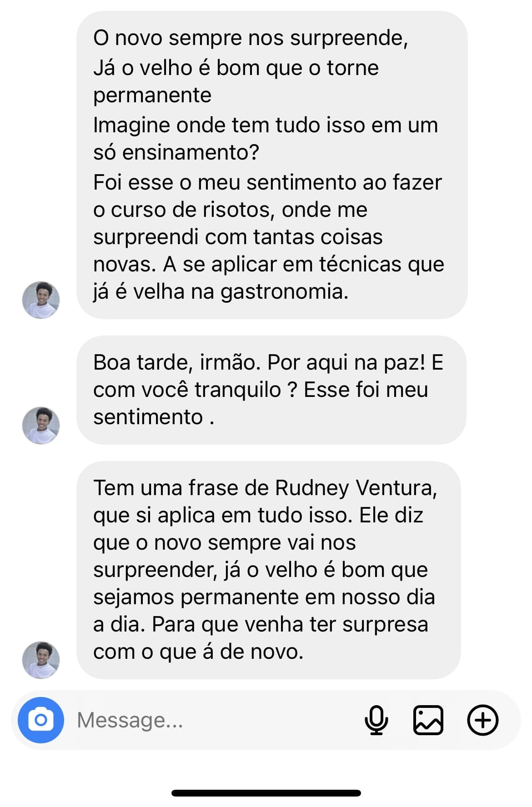
Task: Open sender avatar beside 'Boa tarde, irmão' message
Action: 41,425
